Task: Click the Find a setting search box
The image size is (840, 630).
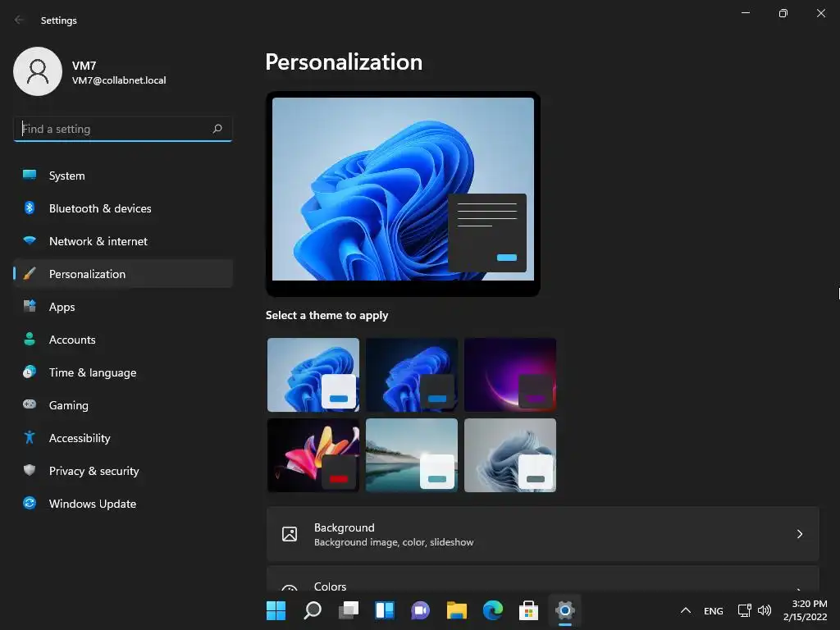Action: [x=123, y=129]
